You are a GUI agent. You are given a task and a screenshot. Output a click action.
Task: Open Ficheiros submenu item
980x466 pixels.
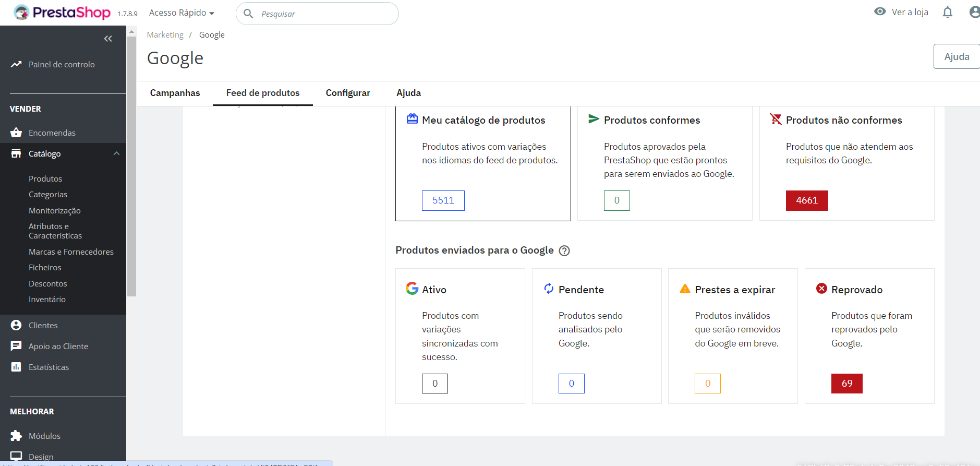45,267
